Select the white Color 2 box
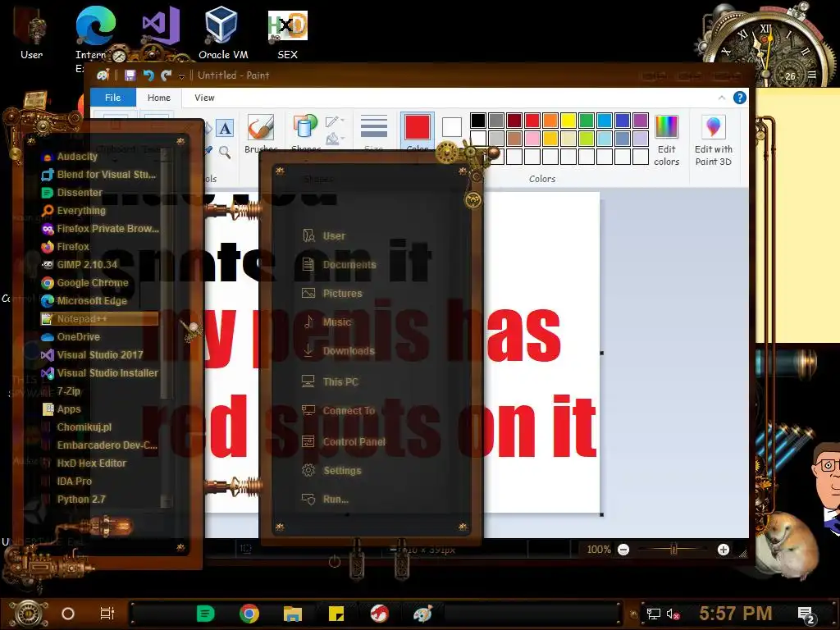 point(452,127)
